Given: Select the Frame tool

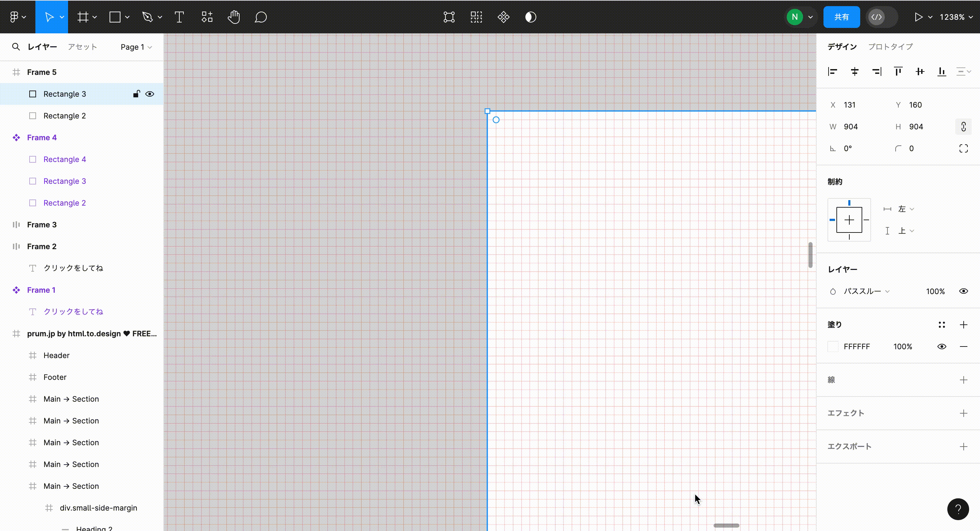Looking at the screenshot, I should click(83, 17).
